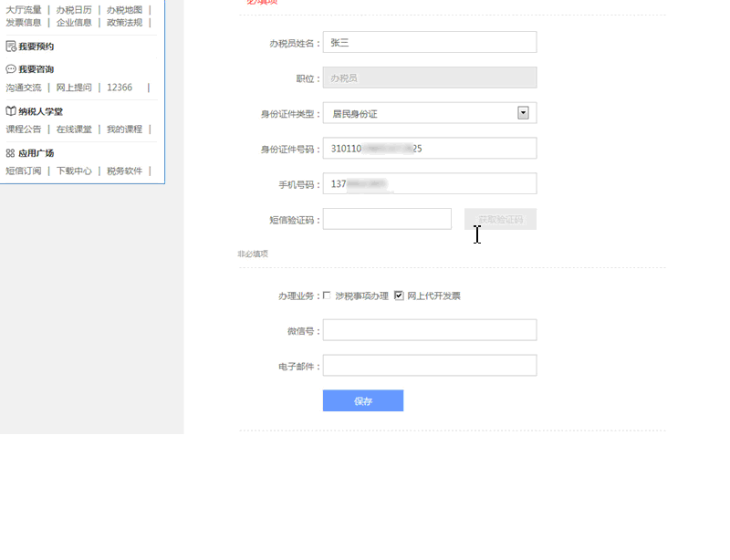Open the 政策法规 link
This screenshot has height=560, width=730.
124,23
